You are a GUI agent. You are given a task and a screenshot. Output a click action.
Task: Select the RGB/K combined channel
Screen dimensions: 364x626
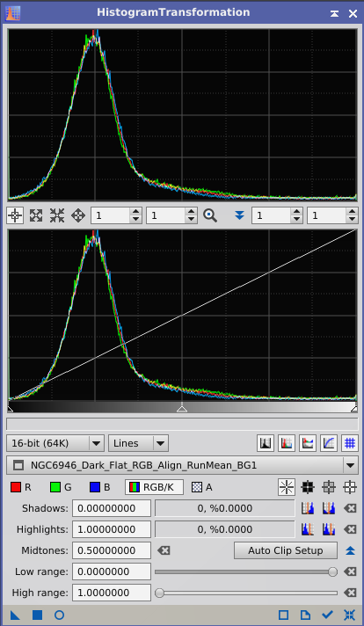coord(154,487)
